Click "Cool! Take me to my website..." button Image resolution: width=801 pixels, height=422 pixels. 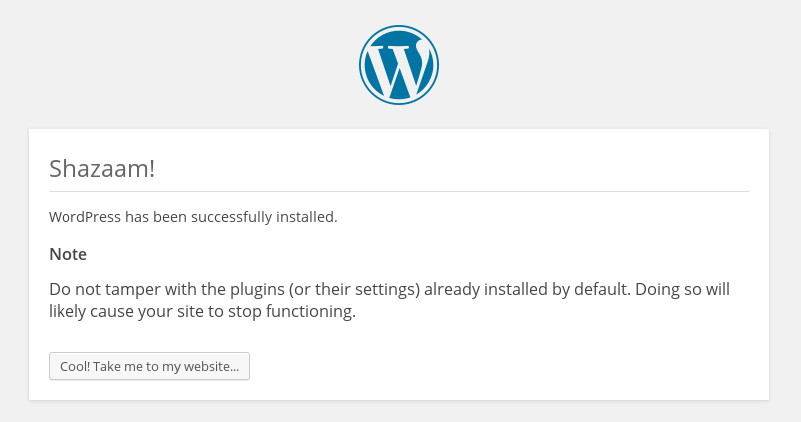pos(149,366)
